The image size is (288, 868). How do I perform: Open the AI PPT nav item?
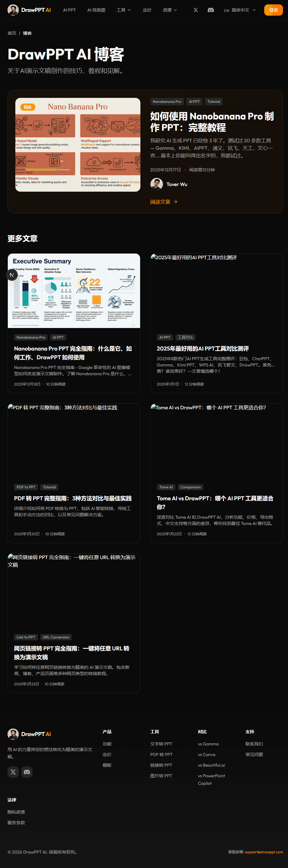click(x=69, y=10)
